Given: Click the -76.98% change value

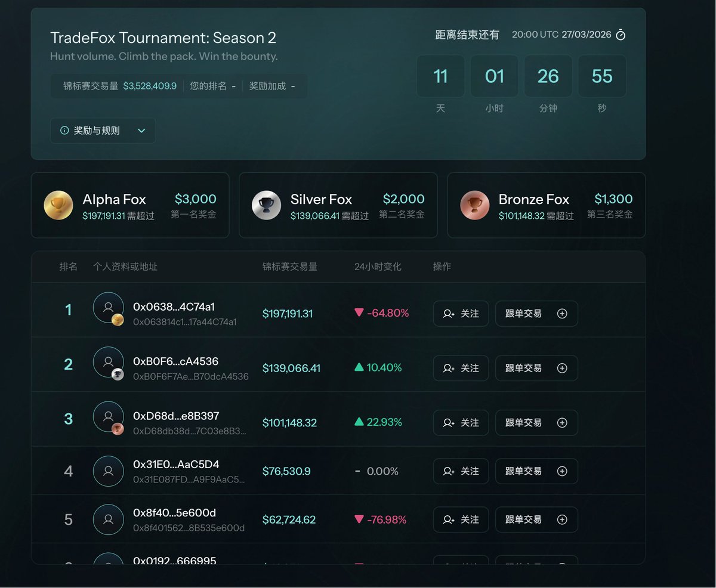Looking at the screenshot, I should [387, 519].
